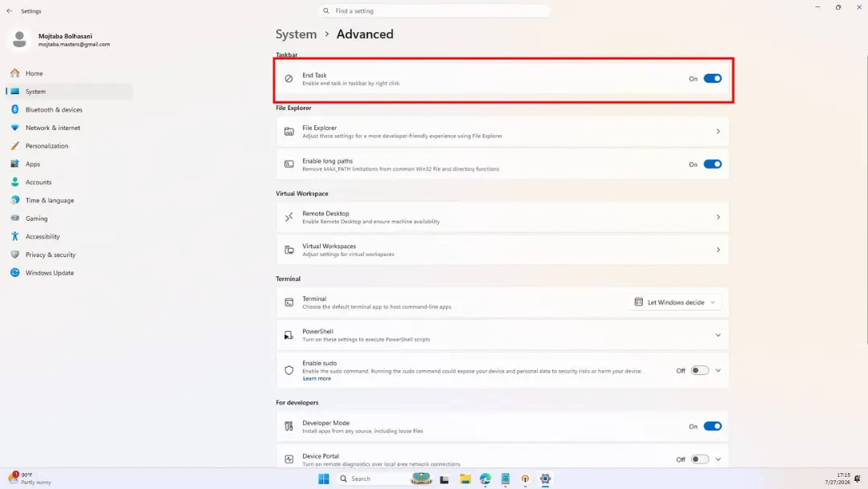Screen dimensions: 868x489
Task: Click the Virtual Workspace section heading
Action: (x=302, y=194)
